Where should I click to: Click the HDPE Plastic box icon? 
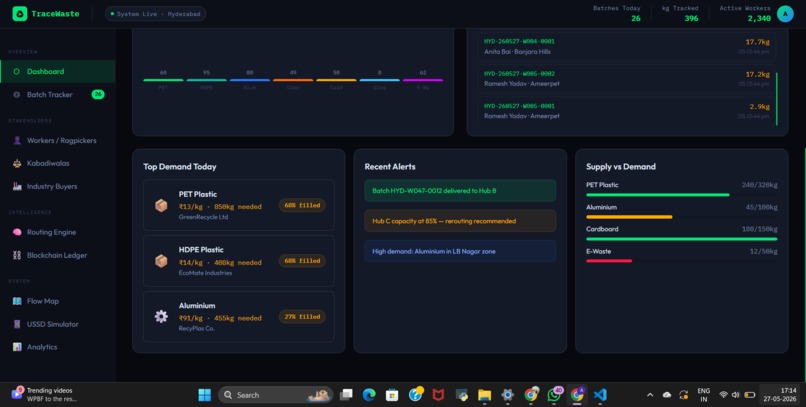click(161, 261)
